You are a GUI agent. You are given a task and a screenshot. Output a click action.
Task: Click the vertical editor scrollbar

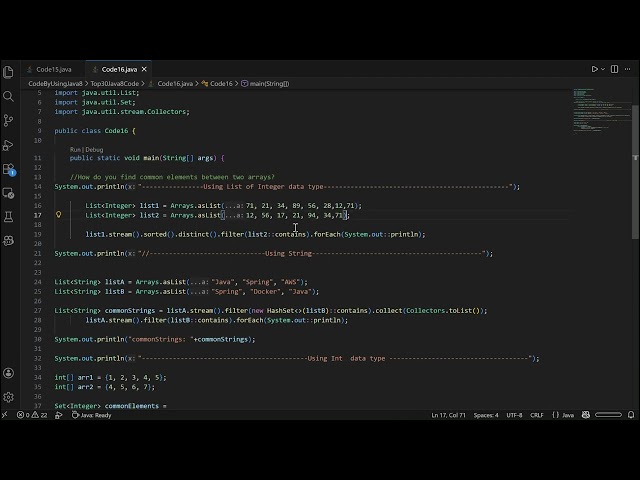(x=635, y=171)
